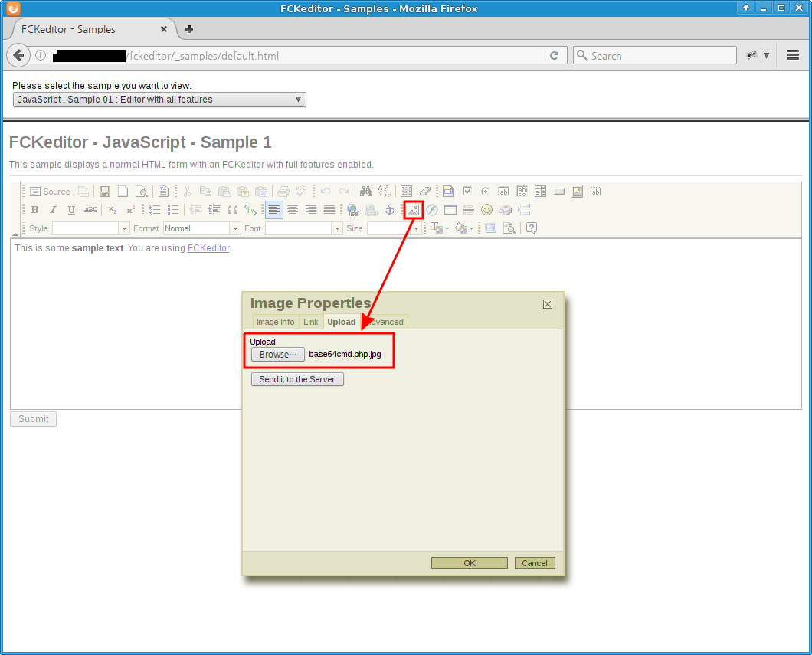Screen dimensions: 812x655
Task: Toggle Bold formatting
Action: 34,210
